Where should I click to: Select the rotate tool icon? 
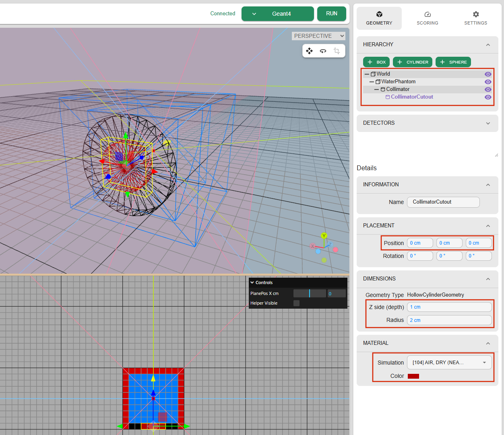coord(323,51)
